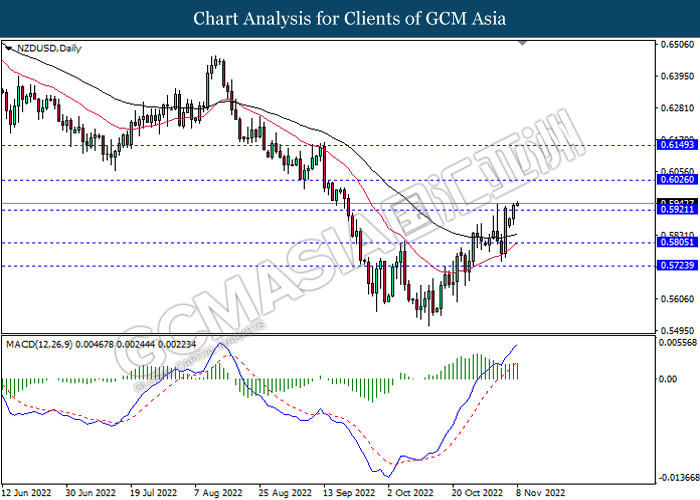Click the 19 Jul 2022 date label
Image resolution: width=700 pixels, height=500 pixels.
coord(154,493)
